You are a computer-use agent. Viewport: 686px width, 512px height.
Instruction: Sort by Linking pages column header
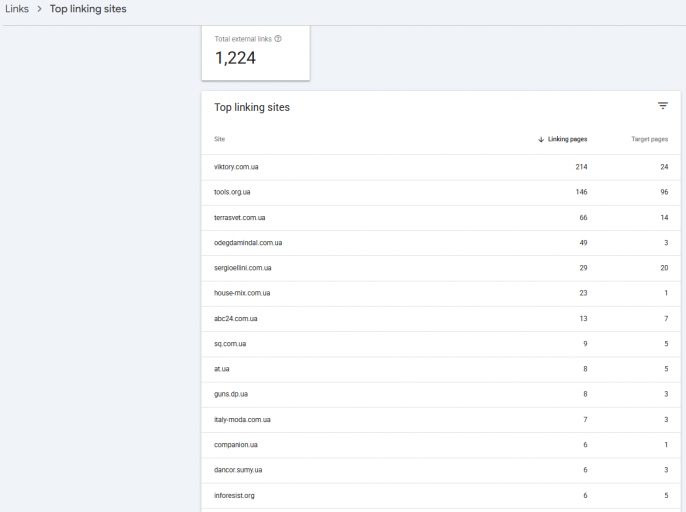[567, 139]
